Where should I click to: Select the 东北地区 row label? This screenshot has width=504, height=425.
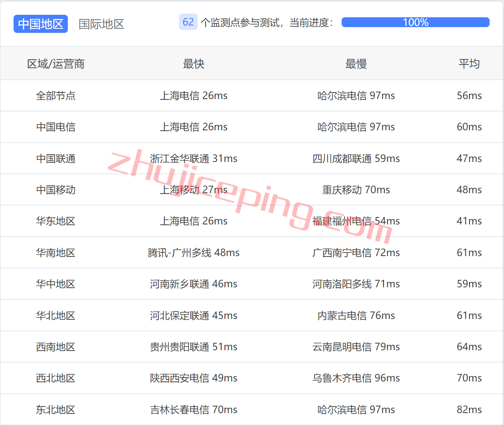point(56,409)
